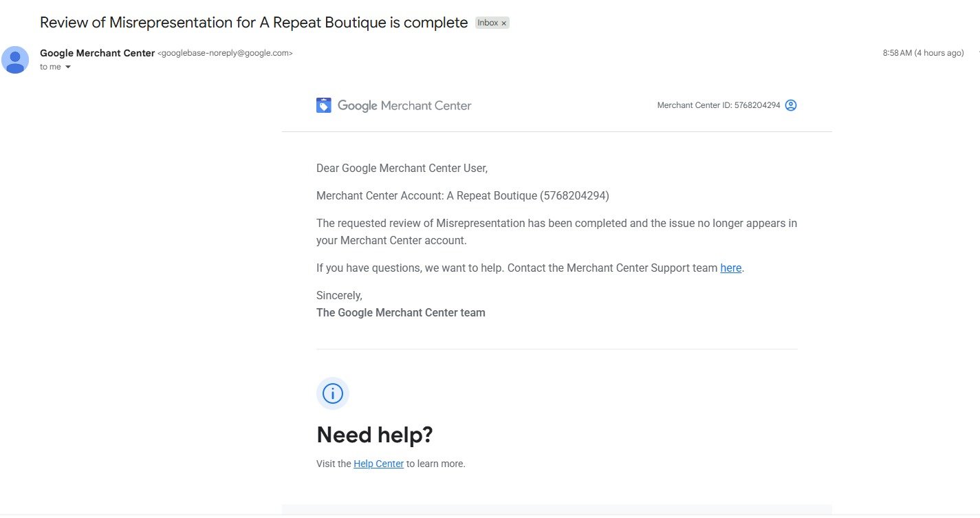The image size is (980, 518).
Task: Click the 'Need help?' heading
Action: [375, 435]
